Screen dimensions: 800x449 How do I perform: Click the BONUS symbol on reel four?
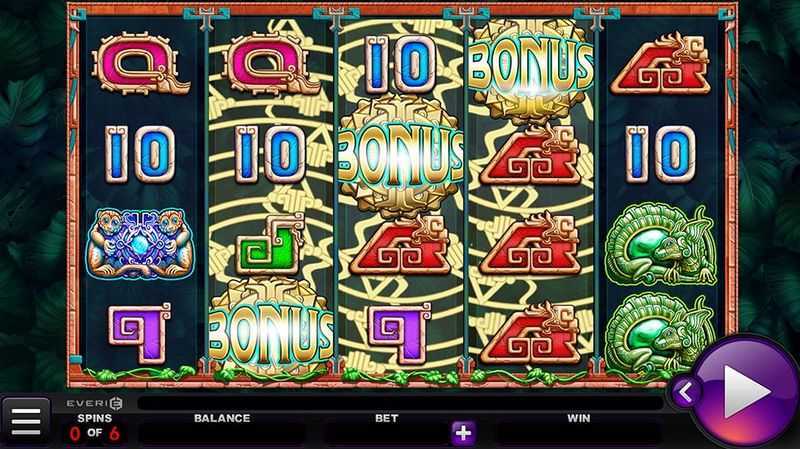pos(531,69)
